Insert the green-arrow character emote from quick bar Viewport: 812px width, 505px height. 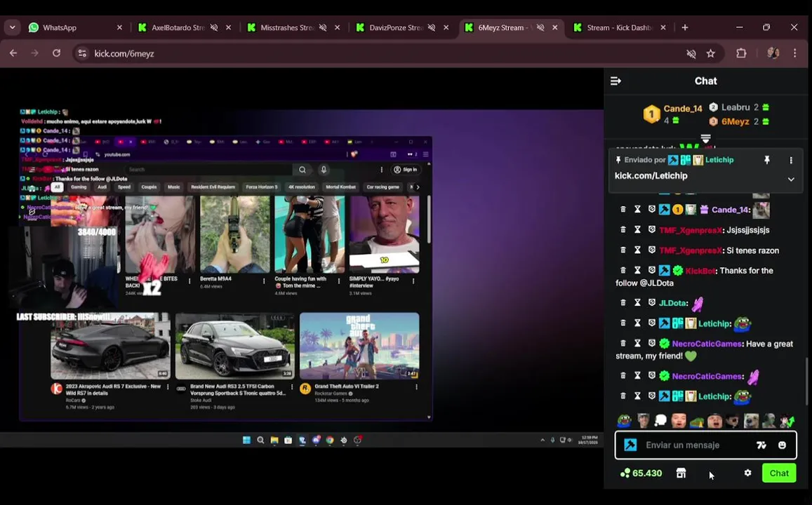787,421
